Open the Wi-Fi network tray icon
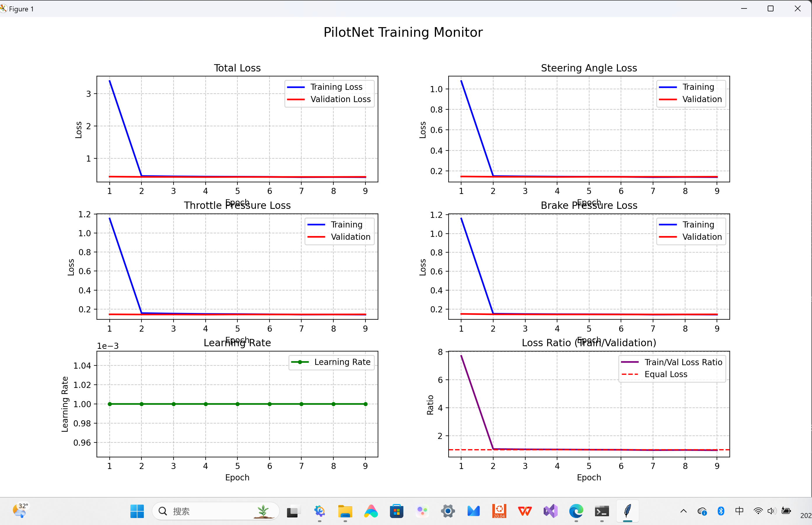Image resolution: width=812 pixels, height=525 pixels. click(x=758, y=511)
